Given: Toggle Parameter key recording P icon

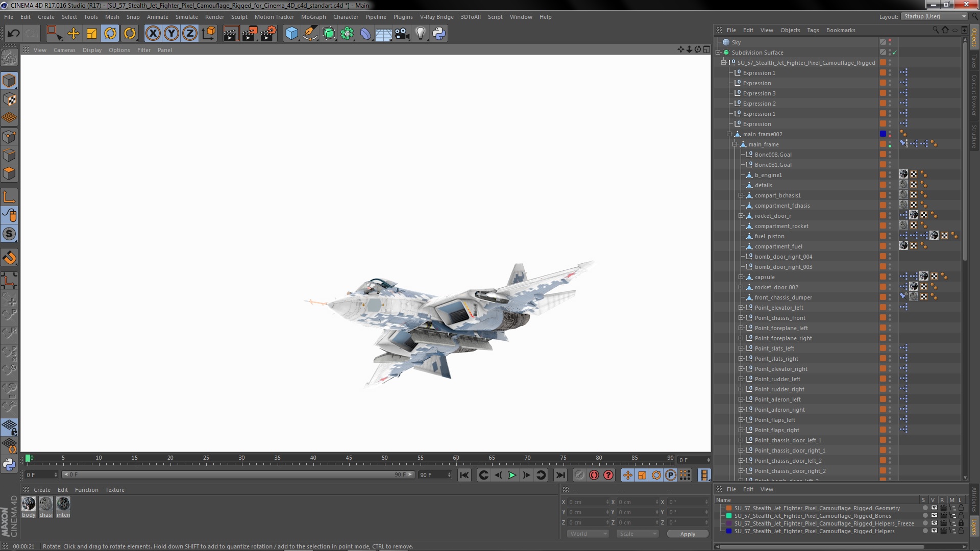Looking at the screenshot, I should click(x=671, y=475).
